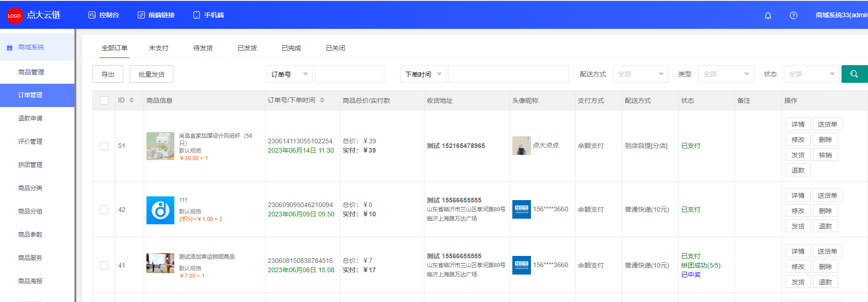Open the 配送方式 filter dropdown
The image size is (868, 302).
click(x=641, y=74)
